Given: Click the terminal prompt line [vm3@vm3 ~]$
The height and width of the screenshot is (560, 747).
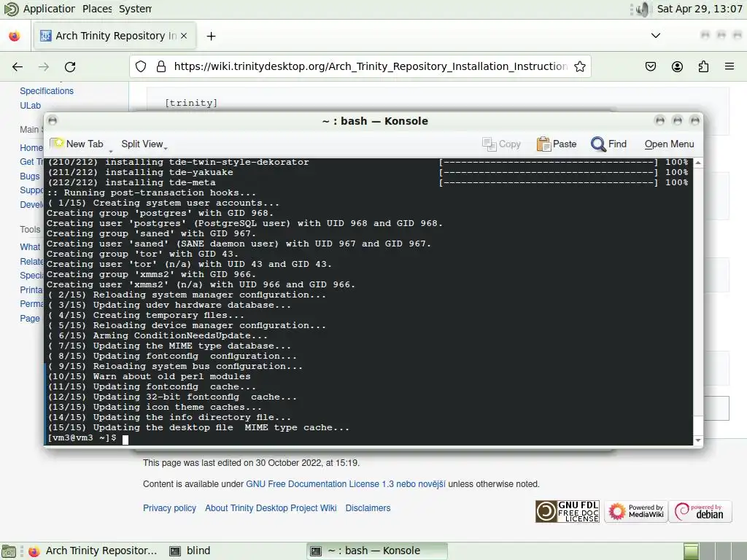Looking at the screenshot, I should tap(82, 437).
